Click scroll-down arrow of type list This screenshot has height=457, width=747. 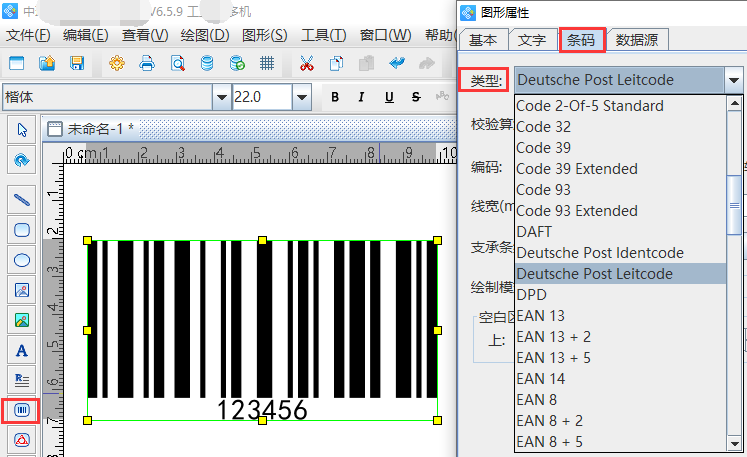tap(734, 444)
